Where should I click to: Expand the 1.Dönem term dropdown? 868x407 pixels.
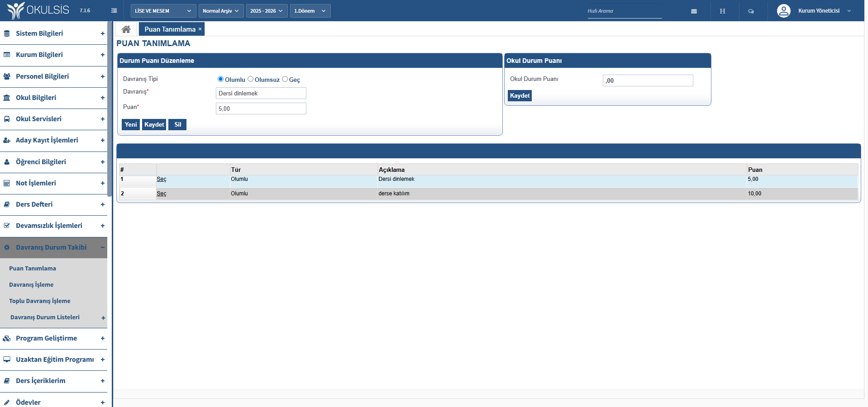[x=310, y=11]
